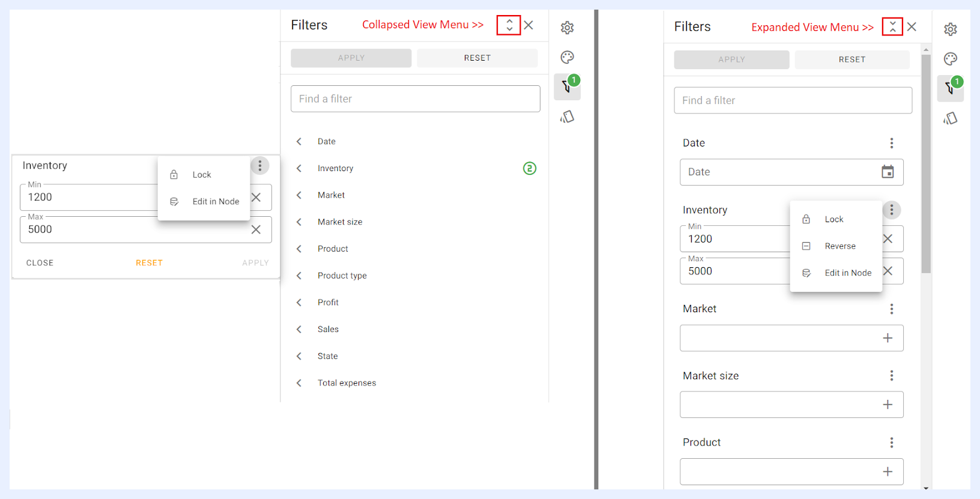Image resolution: width=980 pixels, height=499 pixels.
Task: Clear the Min value 1200 in collapsed-view Inventory popup
Action: click(256, 197)
